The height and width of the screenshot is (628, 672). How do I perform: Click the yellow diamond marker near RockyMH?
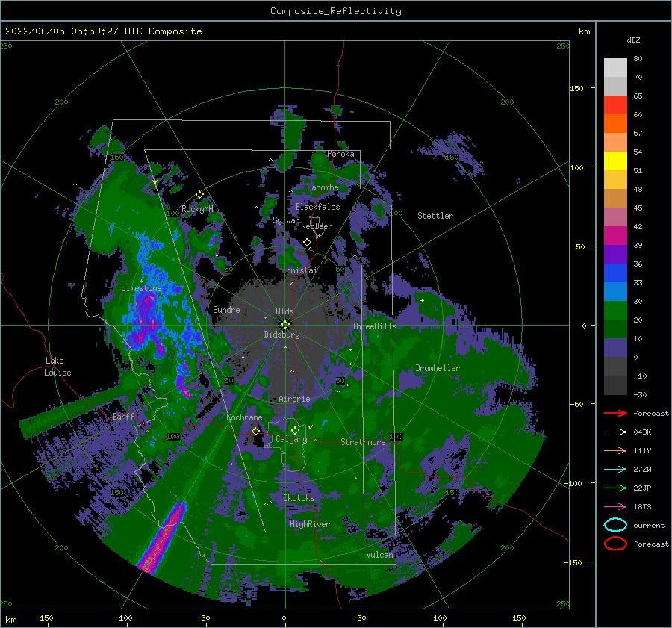pos(199,195)
